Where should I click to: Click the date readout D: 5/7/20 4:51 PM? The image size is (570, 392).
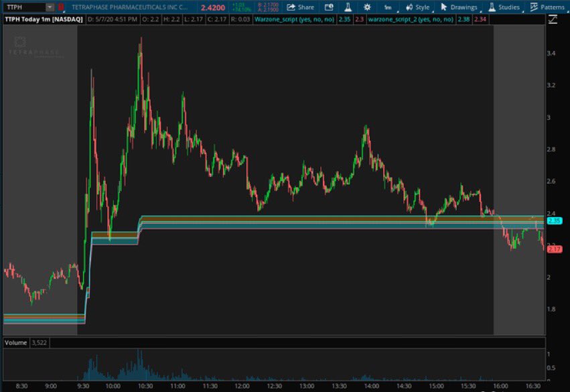[x=113, y=19]
